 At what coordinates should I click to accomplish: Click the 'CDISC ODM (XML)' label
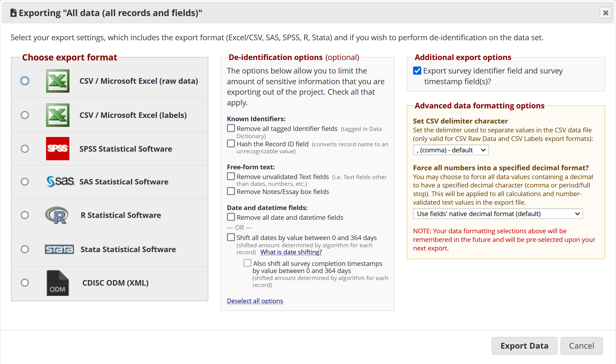point(116,283)
